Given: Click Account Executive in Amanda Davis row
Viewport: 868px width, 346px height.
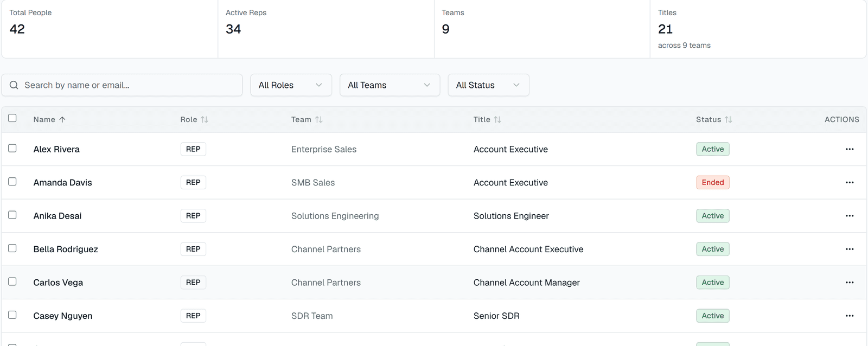Looking at the screenshot, I should click(510, 183).
